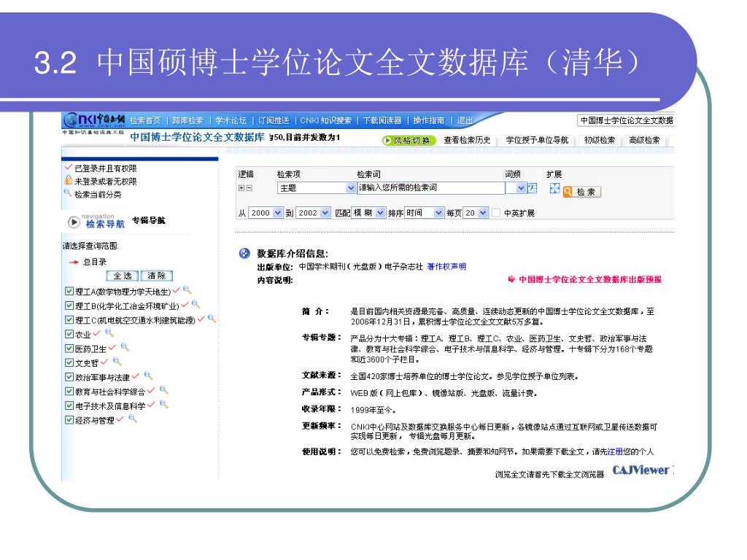747x560 pixels.
Task: Click the magnifier icon beside 检索当前分类
Action: tap(68, 192)
